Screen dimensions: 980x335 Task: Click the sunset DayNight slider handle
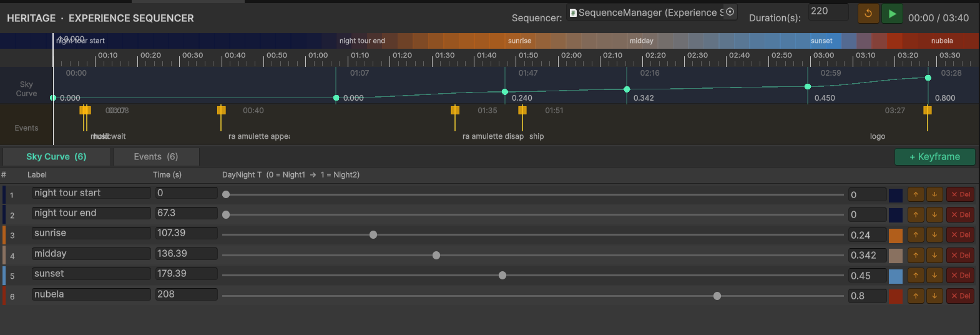[x=502, y=276]
